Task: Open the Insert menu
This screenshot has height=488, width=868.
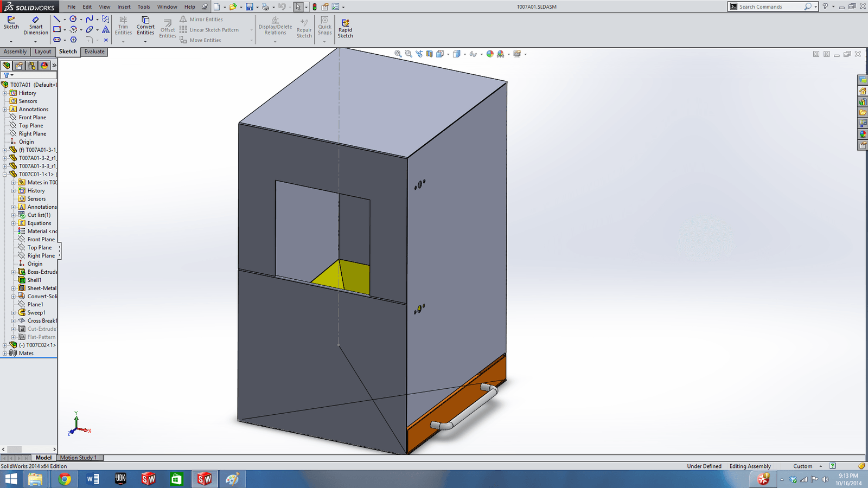Action: 124,7
